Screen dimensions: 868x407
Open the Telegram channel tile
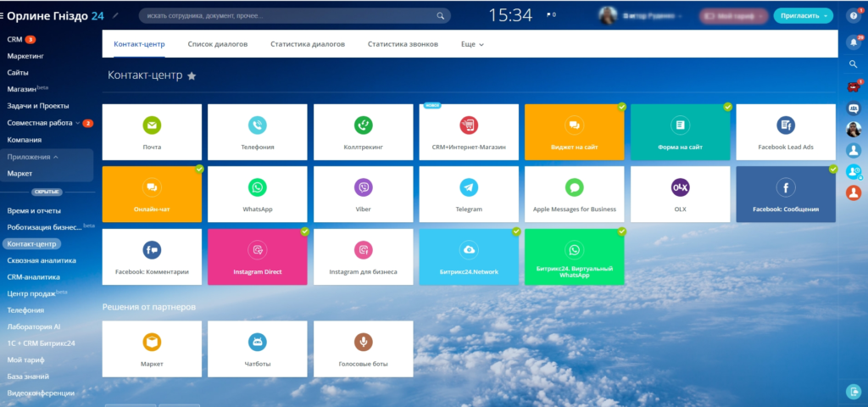469,194
